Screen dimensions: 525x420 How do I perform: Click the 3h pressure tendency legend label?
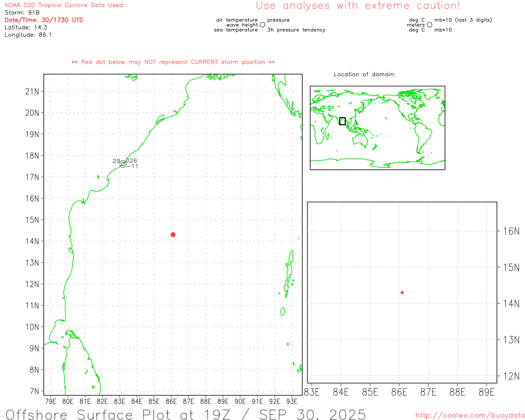coord(296,30)
